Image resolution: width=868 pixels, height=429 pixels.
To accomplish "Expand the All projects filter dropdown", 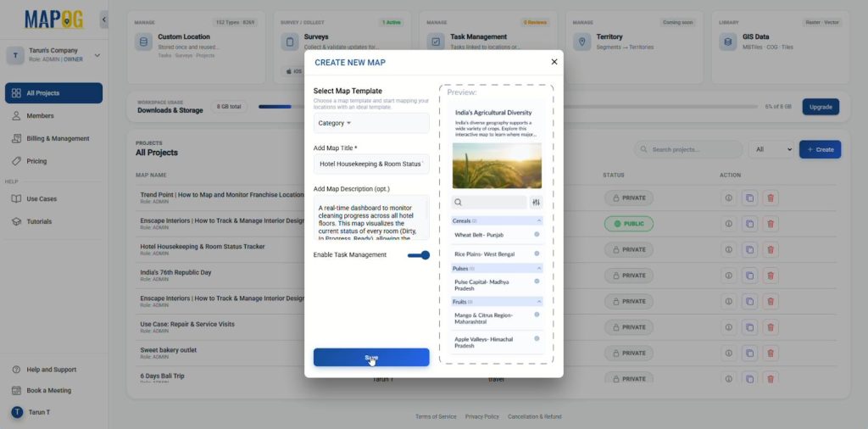I will 771,149.
